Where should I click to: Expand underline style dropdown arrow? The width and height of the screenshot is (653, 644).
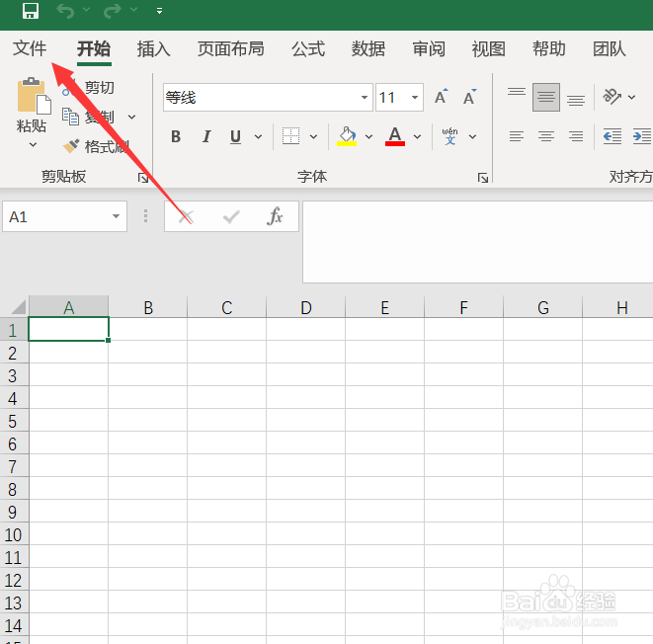258,136
